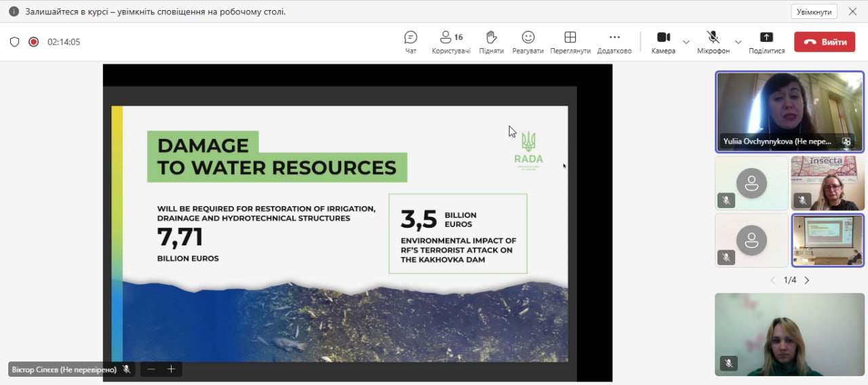Expand the microphone options dropdown arrow
The width and height of the screenshot is (868, 385).
coord(738,42)
